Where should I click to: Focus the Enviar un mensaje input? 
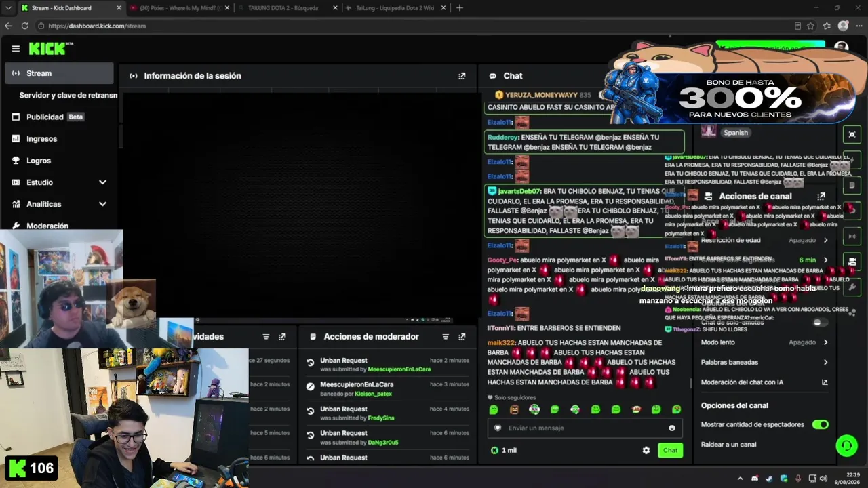point(585,428)
